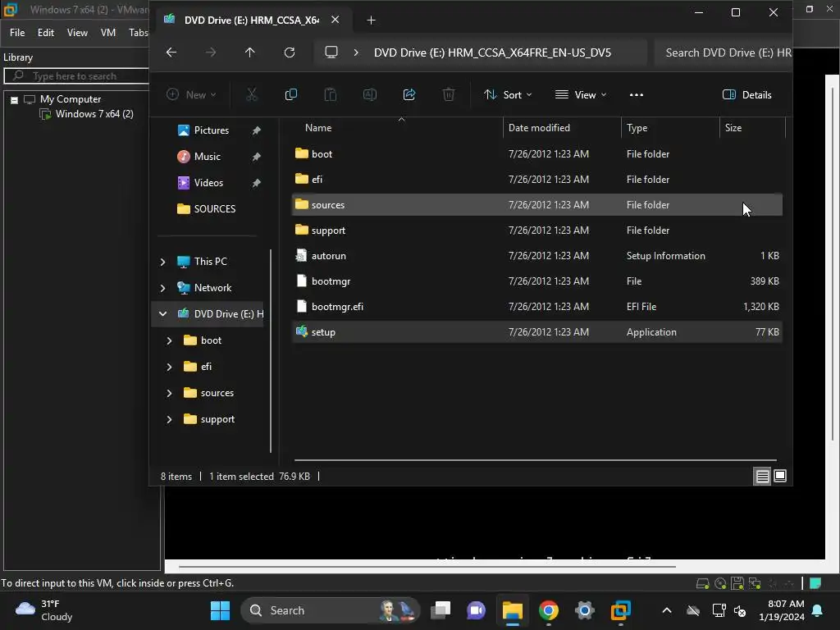Screen dimensions: 840x630
Task: Click the PC icon in address bar
Action: coord(331,52)
